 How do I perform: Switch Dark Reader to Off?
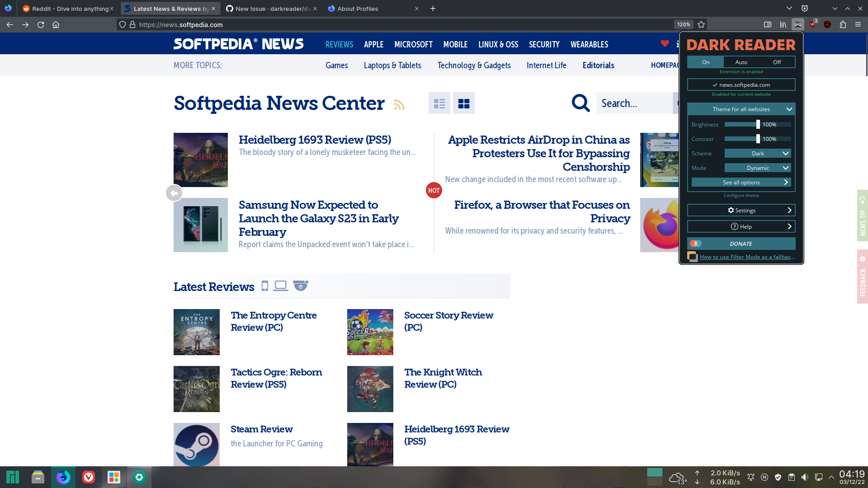point(777,62)
